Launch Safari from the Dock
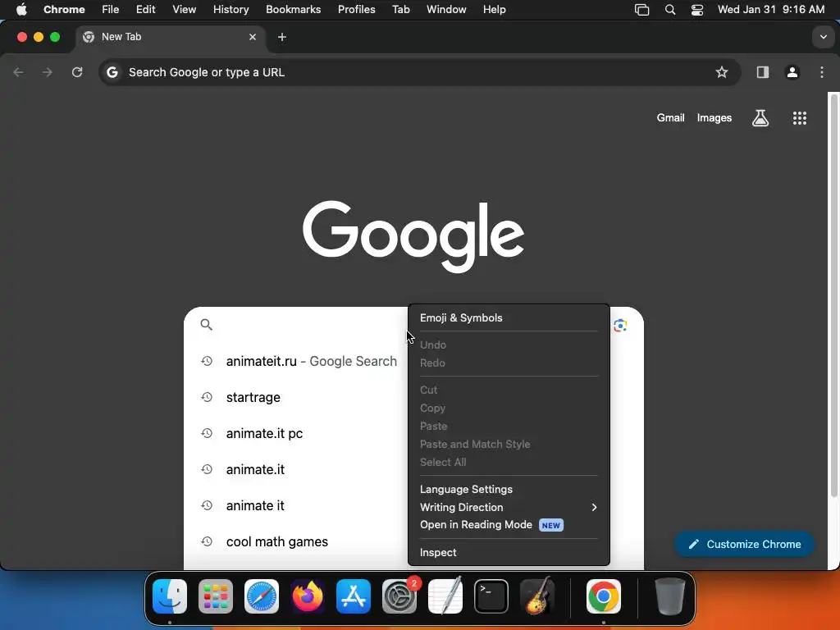This screenshot has height=630, width=840. pos(262,596)
